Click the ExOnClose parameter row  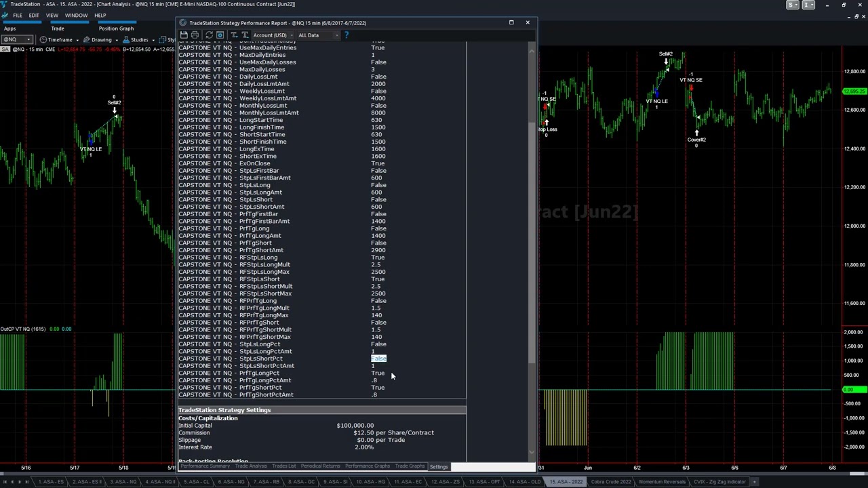[x=282, y=163]
